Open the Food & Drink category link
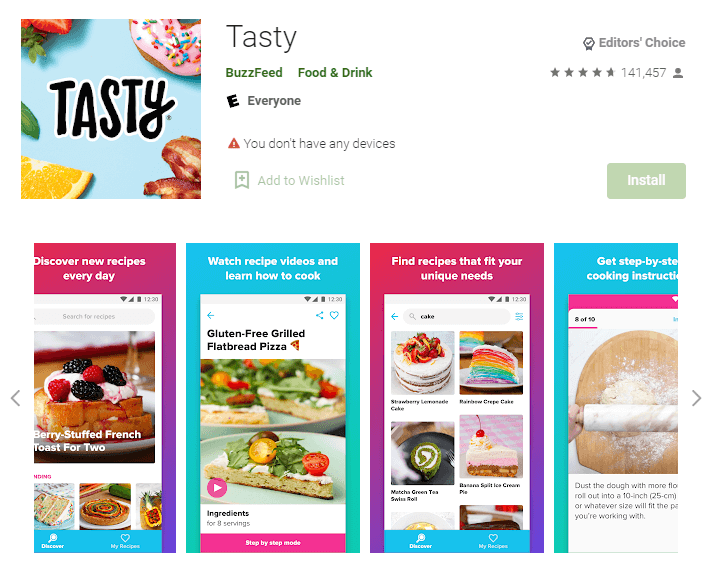 pos(335,73)
